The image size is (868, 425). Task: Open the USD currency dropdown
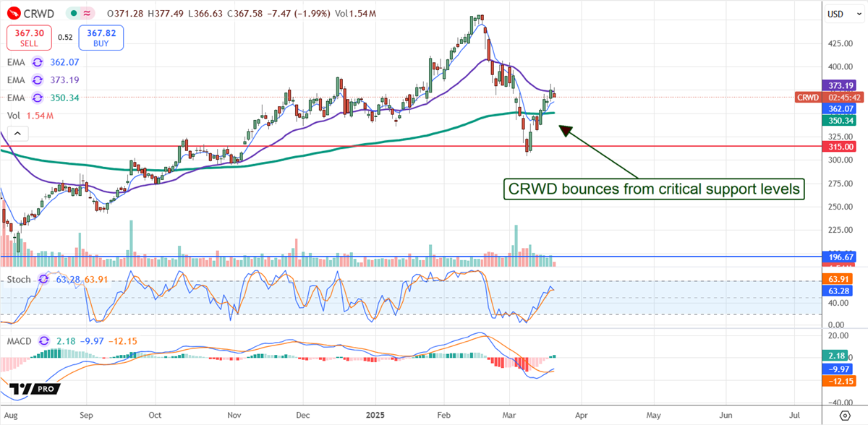[x=836, y=14]
